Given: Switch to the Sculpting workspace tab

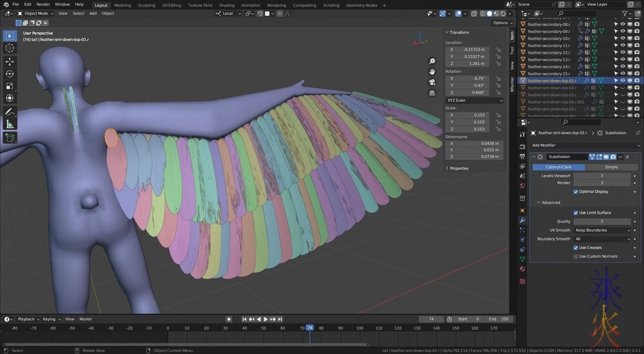Looking at the screenshot, I should pyautogui.click(x=146, y=5).
